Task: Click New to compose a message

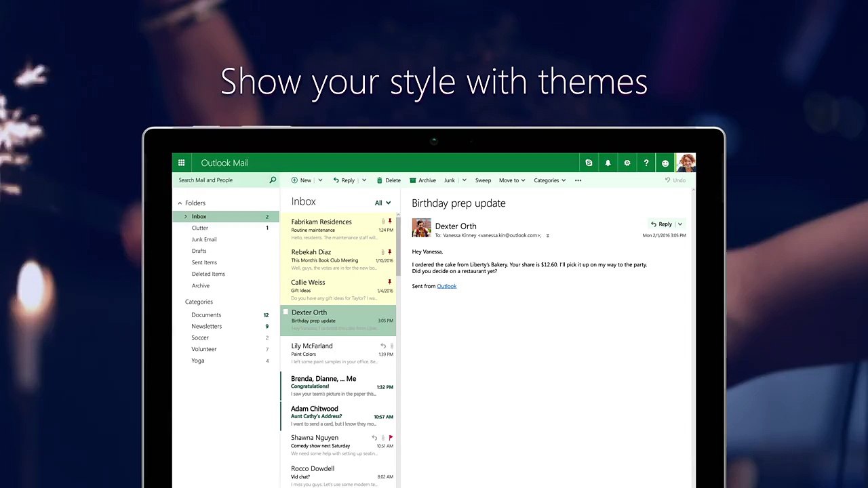Action: tap(301, 180)
